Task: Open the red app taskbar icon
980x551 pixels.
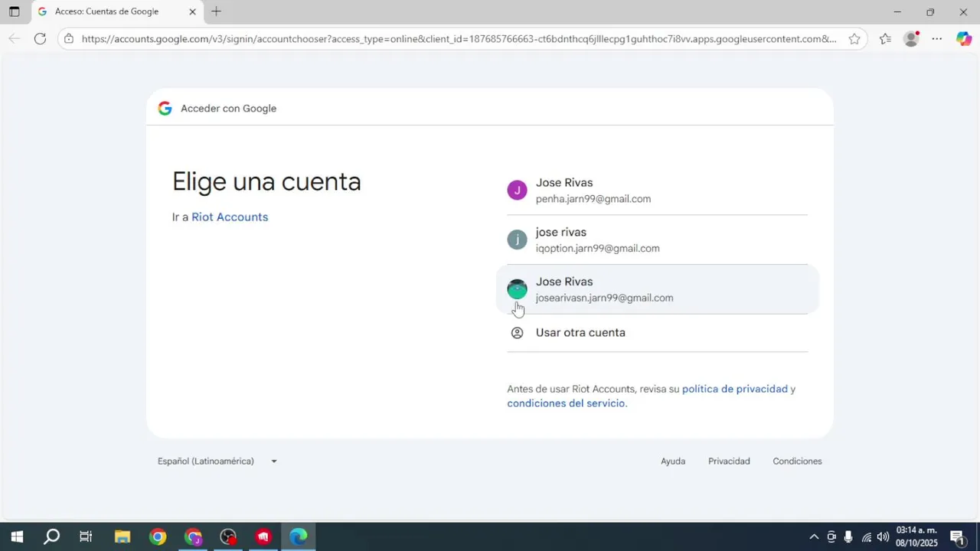Action: pyautogui.click(x=263, y=537)
